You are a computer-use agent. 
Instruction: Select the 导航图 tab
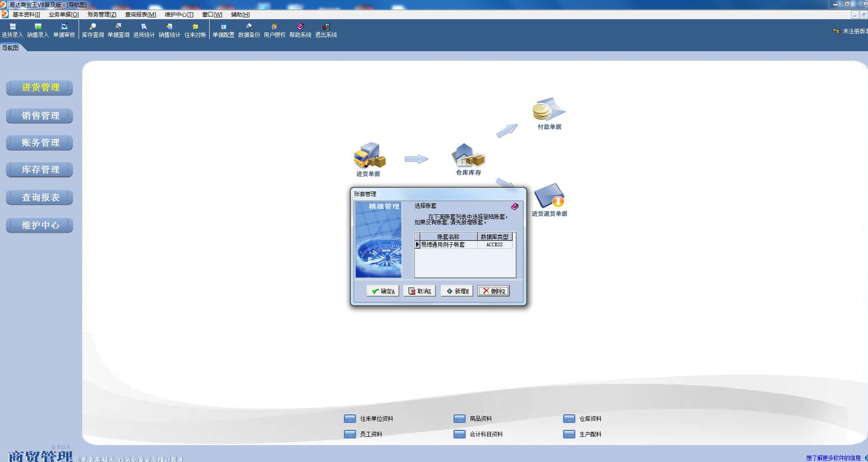[11, 48]
